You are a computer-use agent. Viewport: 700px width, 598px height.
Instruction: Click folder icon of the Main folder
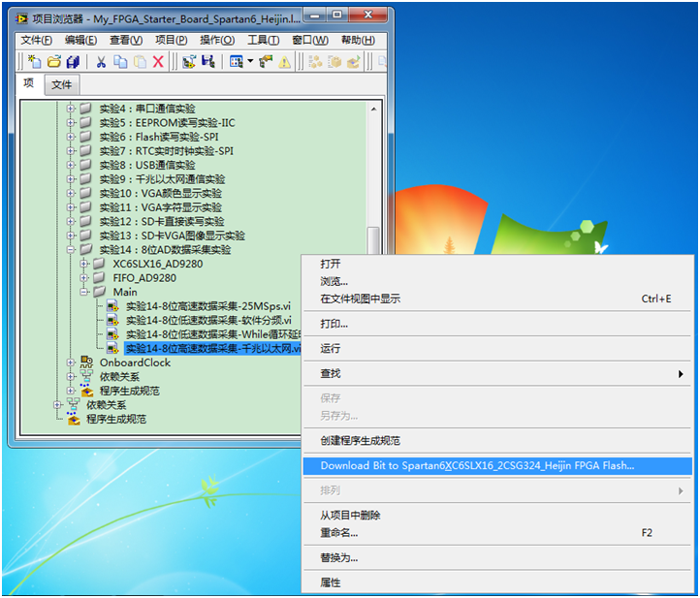(99, 292)
